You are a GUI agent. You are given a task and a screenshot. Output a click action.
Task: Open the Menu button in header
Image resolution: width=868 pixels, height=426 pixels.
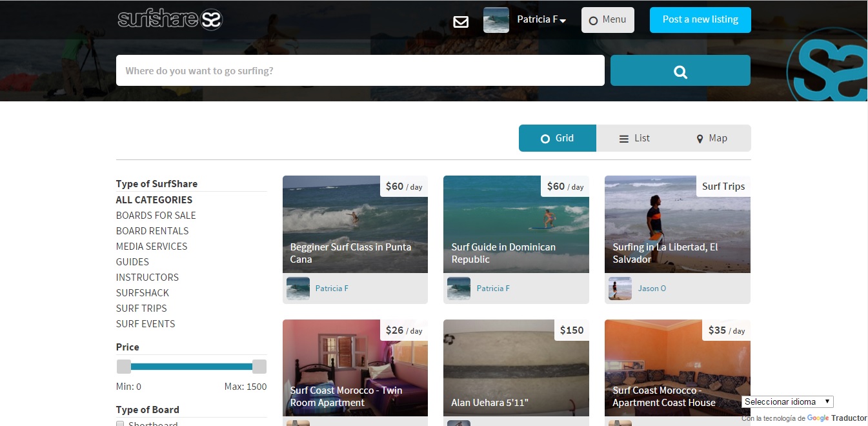(607, 20)
